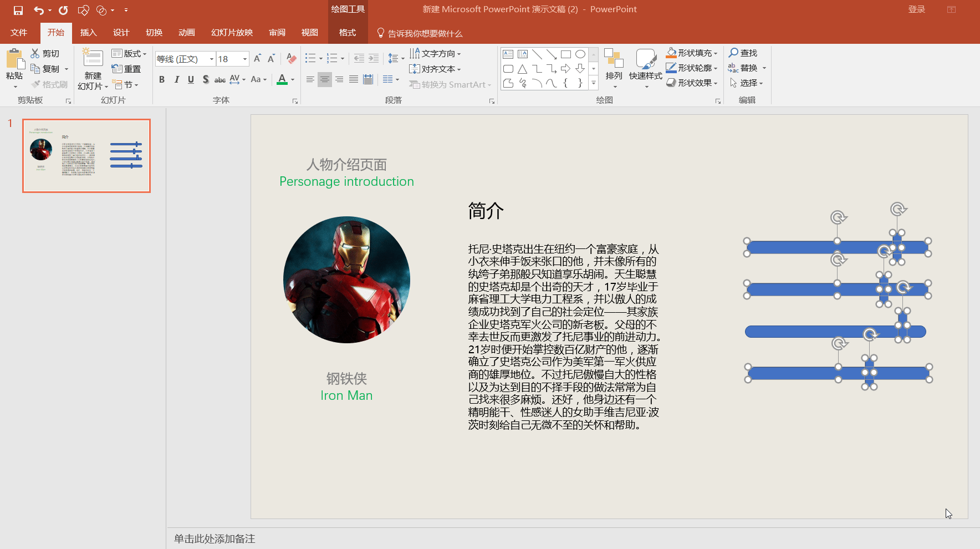Toggle Strikethrough formatting
Viewport: 980px width, 549px height.
click(220, 79)
